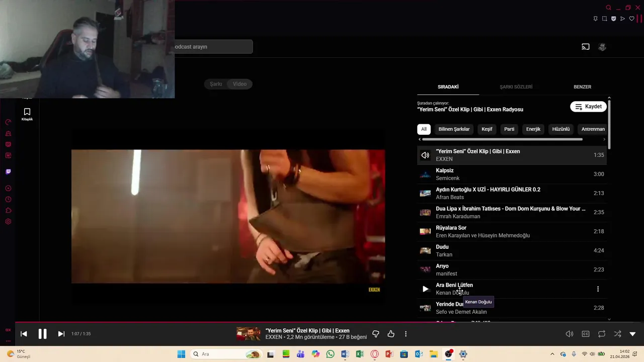Click the volume speaker icon in player bar
The width and height of the screenshot is (644, 362).
coord(570,334)
